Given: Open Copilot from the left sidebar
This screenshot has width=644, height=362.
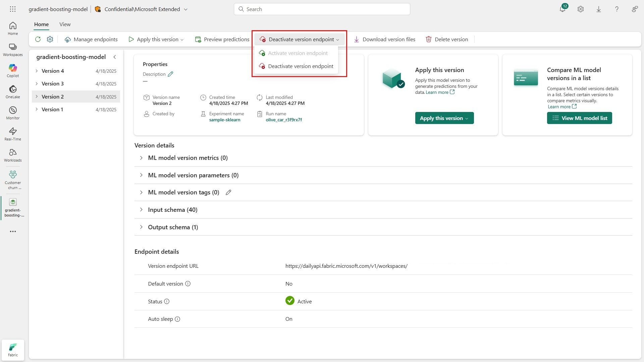Looking at the screenshot, I should click(x=13, y=70).
